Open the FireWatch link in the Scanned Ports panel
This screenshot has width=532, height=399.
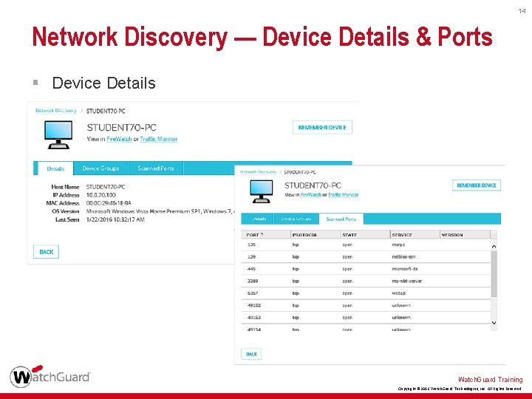(x=311, y=195)
